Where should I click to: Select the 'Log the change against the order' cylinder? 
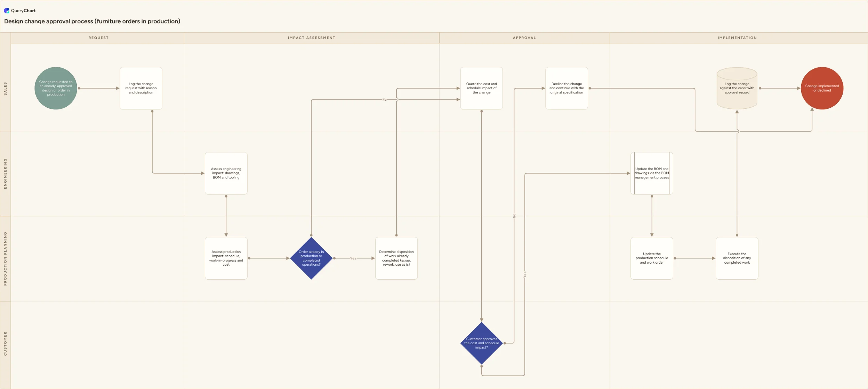point(737,88)
